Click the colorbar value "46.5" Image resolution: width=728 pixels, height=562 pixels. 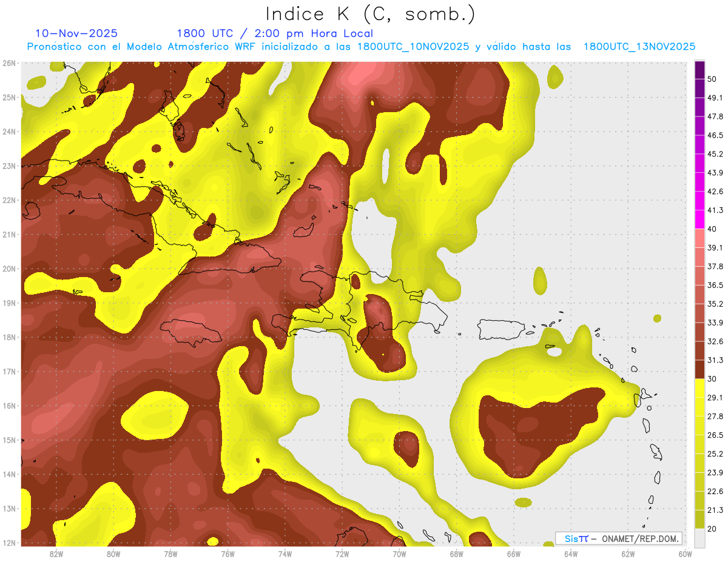(x=715, y=135)
